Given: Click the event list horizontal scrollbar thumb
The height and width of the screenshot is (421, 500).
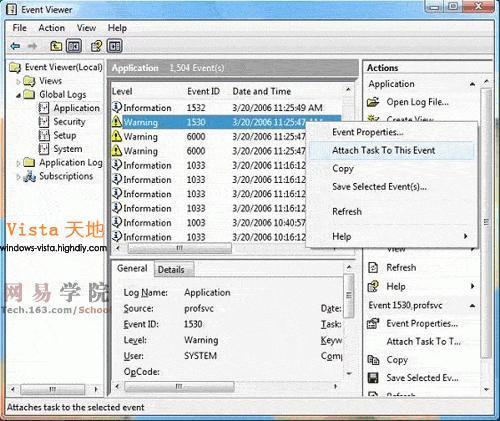Looking at the screenshot, I should (179, 248).
